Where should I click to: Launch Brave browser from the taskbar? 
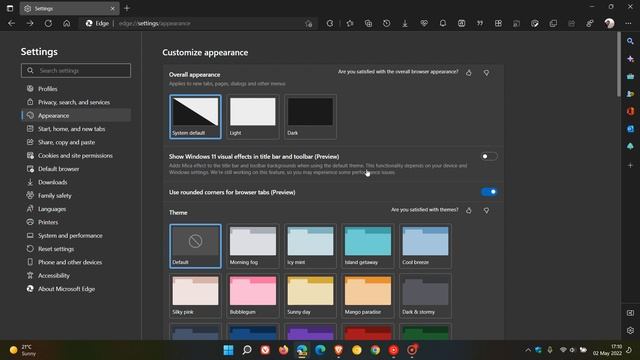[x=338, y=350]
